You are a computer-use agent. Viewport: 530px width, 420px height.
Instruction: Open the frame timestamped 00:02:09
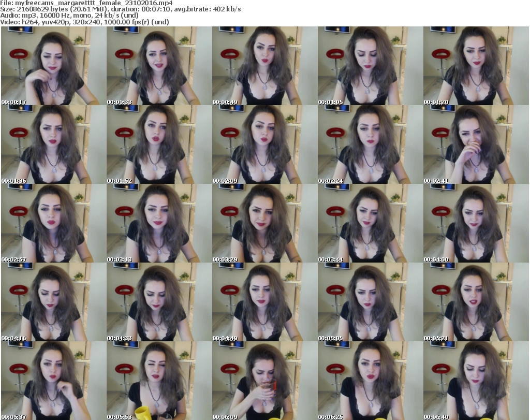click(x=264, y=145)
